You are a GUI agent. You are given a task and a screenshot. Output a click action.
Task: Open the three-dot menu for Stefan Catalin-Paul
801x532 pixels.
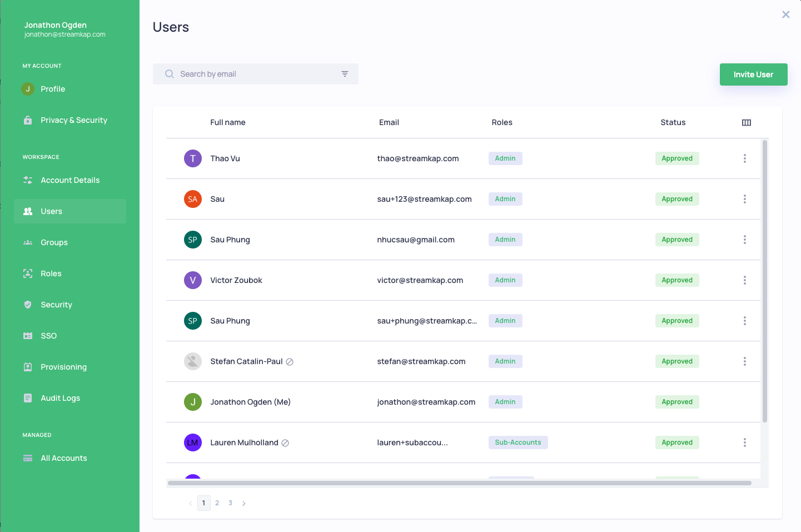point(745,361)
